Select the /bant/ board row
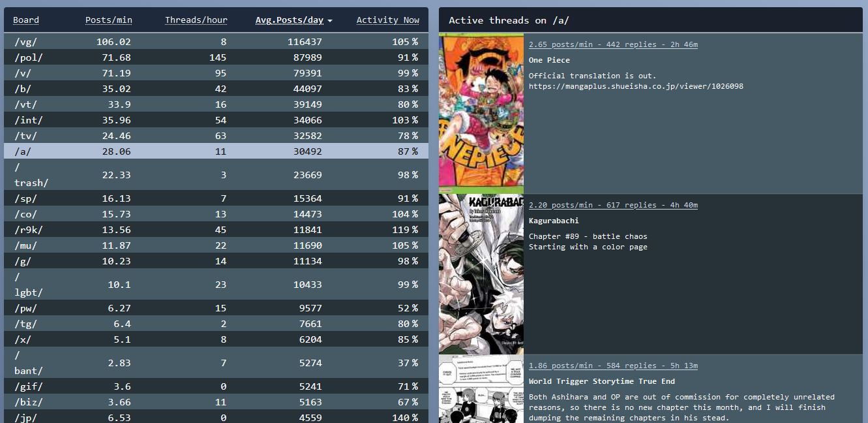The height and width of the screenshot is (423, 868). (x=217, y=362)
